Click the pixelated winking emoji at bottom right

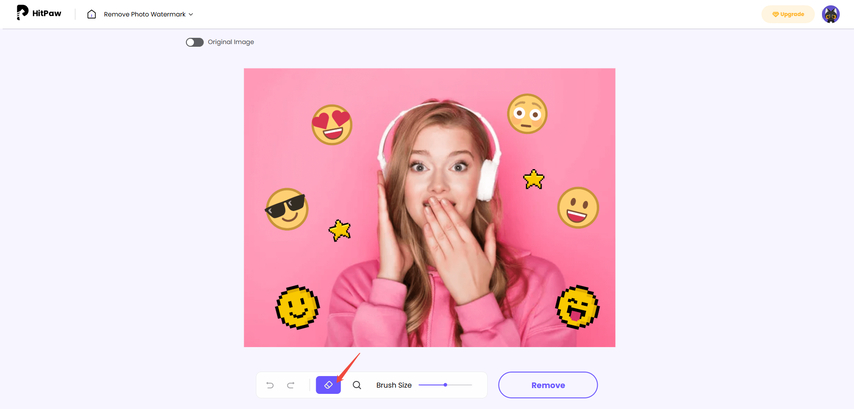click(577, 307)
